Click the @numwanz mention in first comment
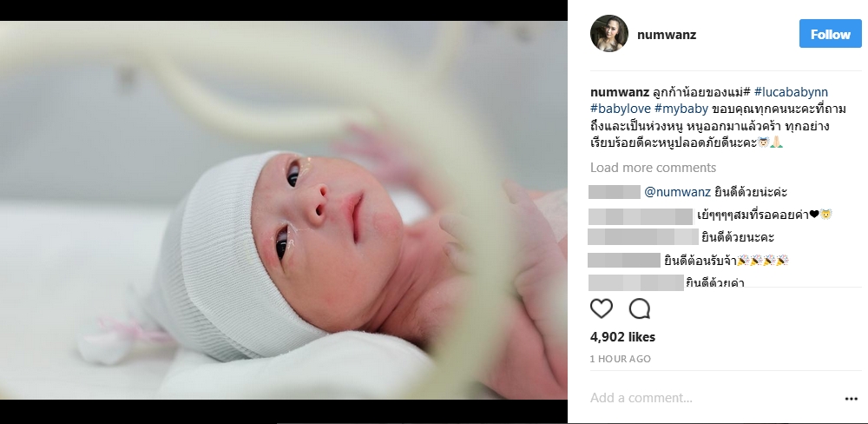 [677, 192]
